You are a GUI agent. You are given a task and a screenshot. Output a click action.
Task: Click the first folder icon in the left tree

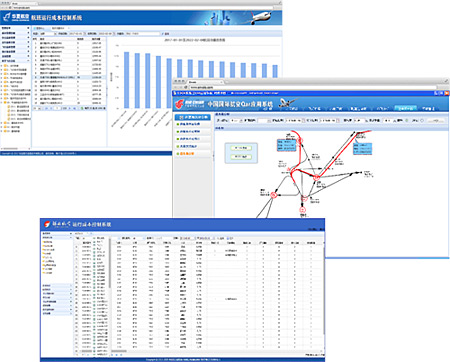coord(6,66)
